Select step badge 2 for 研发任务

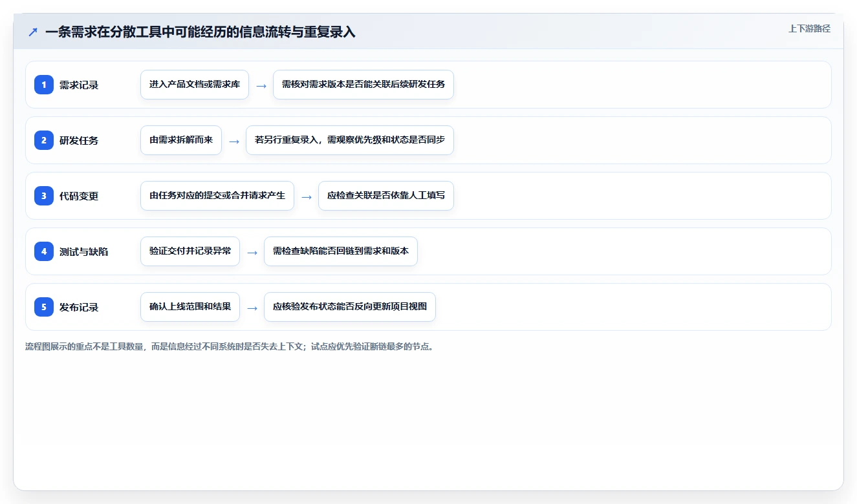[44, 140]
